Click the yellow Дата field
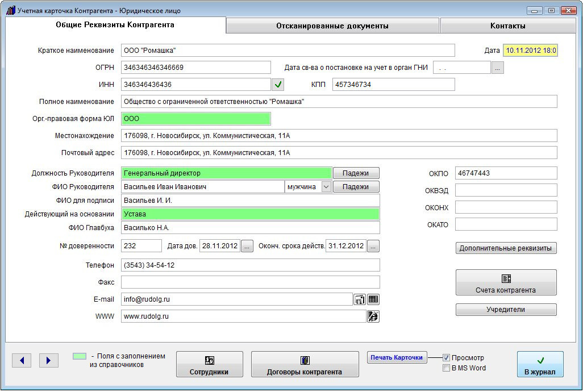The image size is (583, 392). click(530, 51)
